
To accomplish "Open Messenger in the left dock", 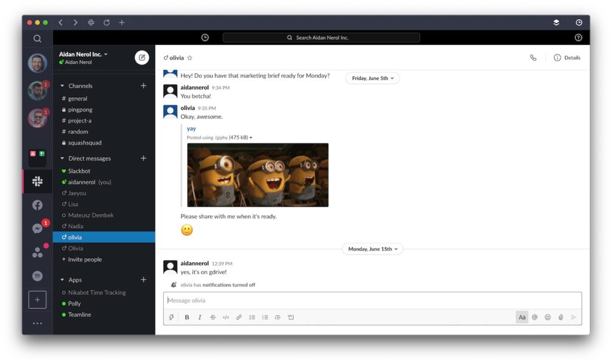I will 38,229.
